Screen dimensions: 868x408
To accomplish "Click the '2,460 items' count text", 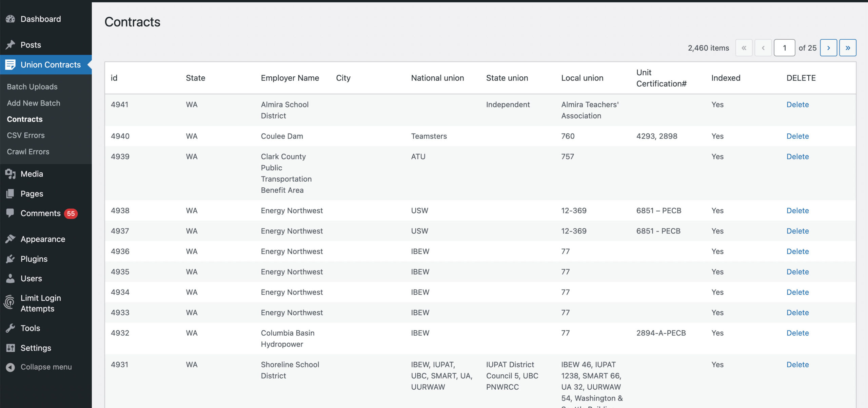I will point(708,48).
